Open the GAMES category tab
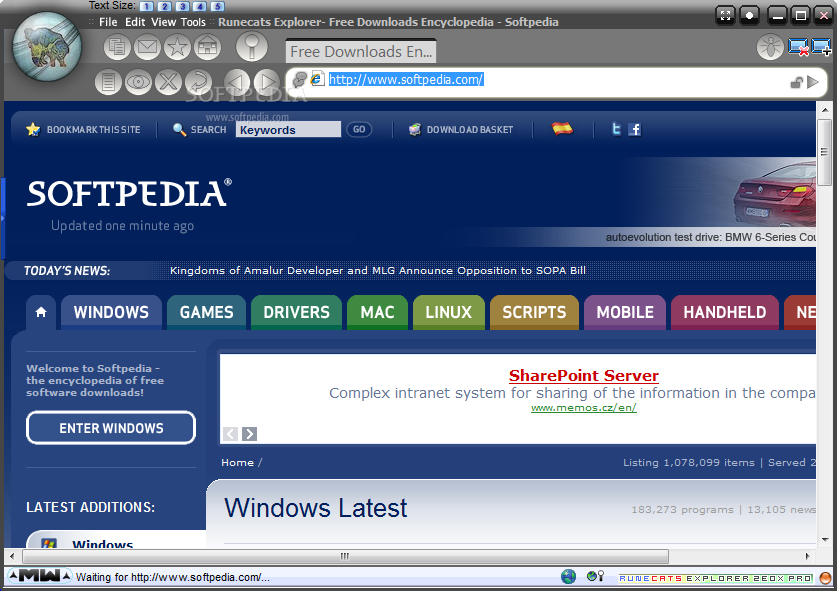 pos(207,312)
